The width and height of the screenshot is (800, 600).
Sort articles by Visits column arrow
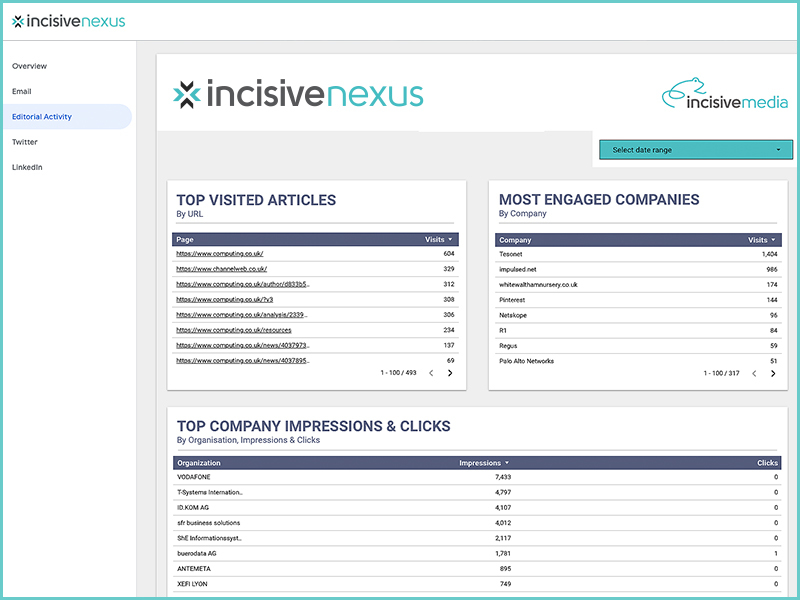click(x=450, y=239)
